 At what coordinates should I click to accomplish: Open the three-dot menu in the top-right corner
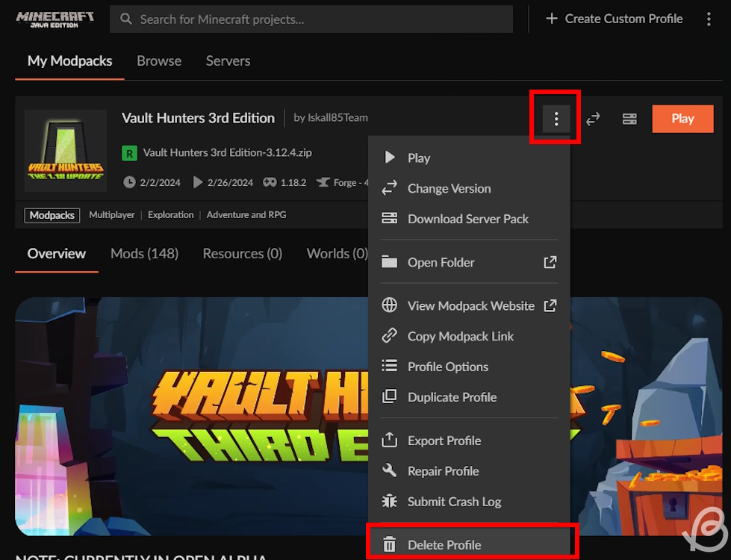pos(708,19)
